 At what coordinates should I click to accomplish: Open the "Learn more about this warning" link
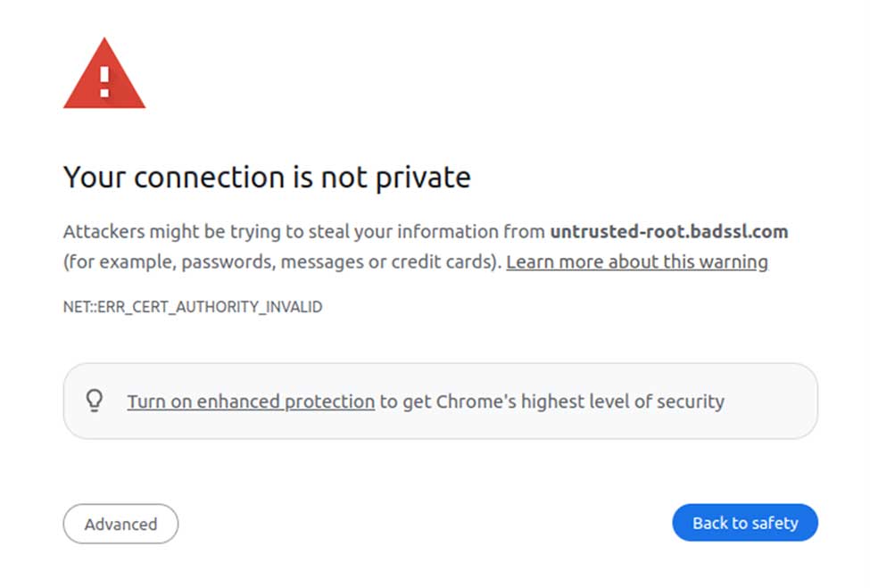click(x=636, y=262)
